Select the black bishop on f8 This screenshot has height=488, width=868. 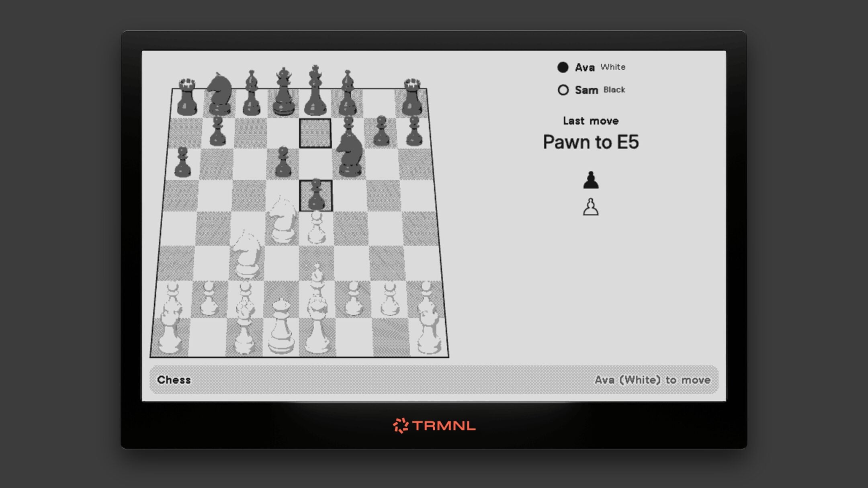(348, 93)
